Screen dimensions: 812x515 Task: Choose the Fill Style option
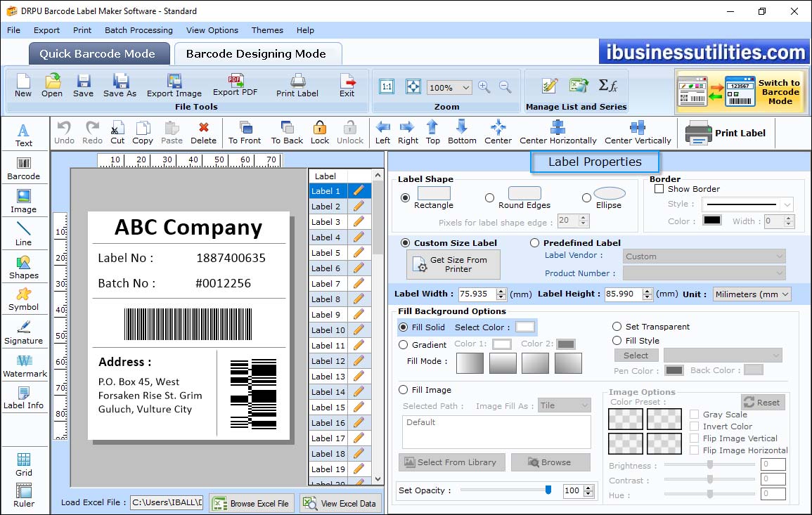tap(617, 341)
